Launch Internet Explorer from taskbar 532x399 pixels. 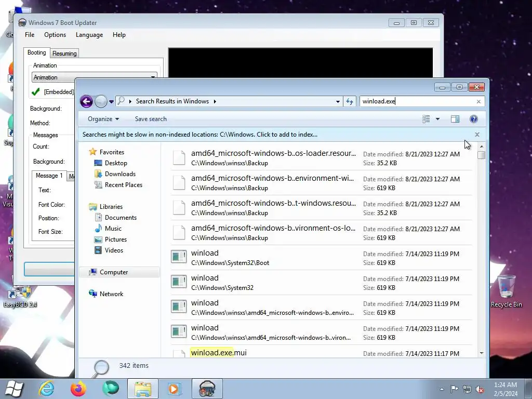point(46,389)
